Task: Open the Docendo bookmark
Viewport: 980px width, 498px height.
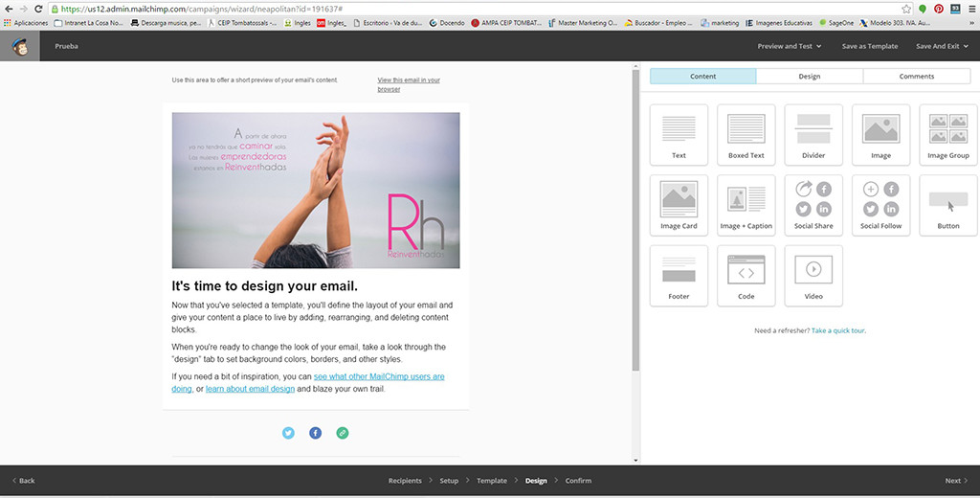Action: [x=446, y=23]
